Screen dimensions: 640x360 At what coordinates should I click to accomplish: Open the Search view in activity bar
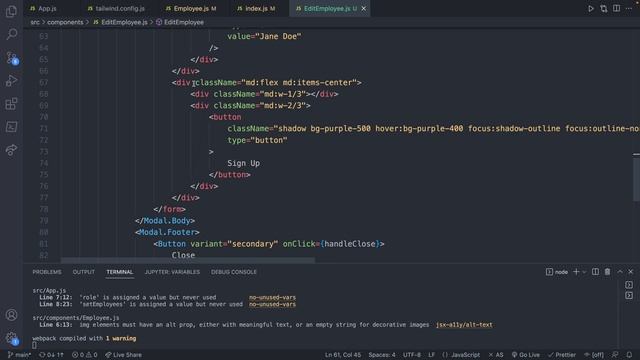[x=11, y=34]
